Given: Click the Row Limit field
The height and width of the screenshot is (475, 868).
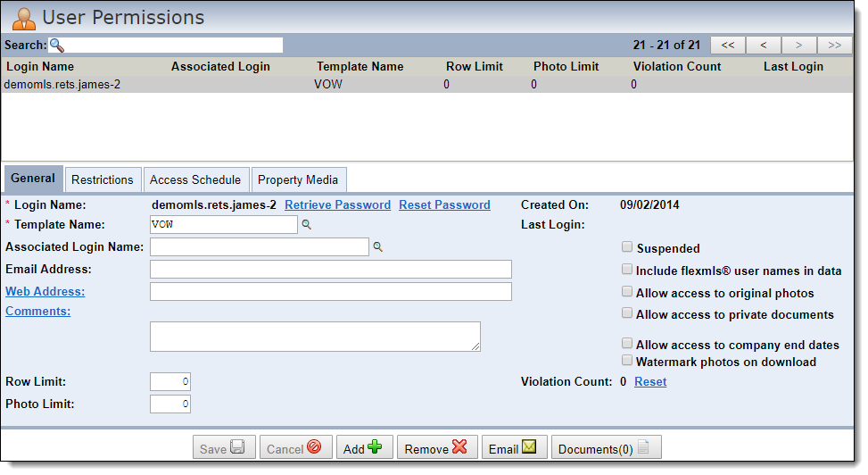Looking at the screenshot, I should pos(170,382).
